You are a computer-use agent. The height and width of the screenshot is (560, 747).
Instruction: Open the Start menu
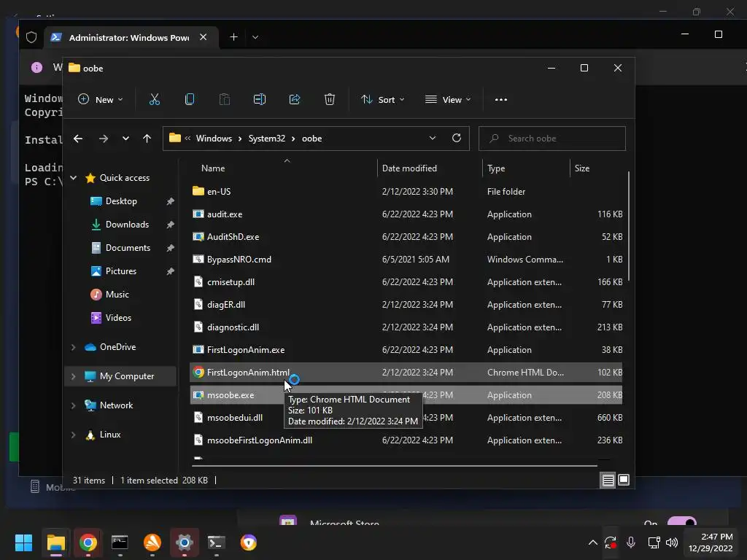(x=23, y=542)
